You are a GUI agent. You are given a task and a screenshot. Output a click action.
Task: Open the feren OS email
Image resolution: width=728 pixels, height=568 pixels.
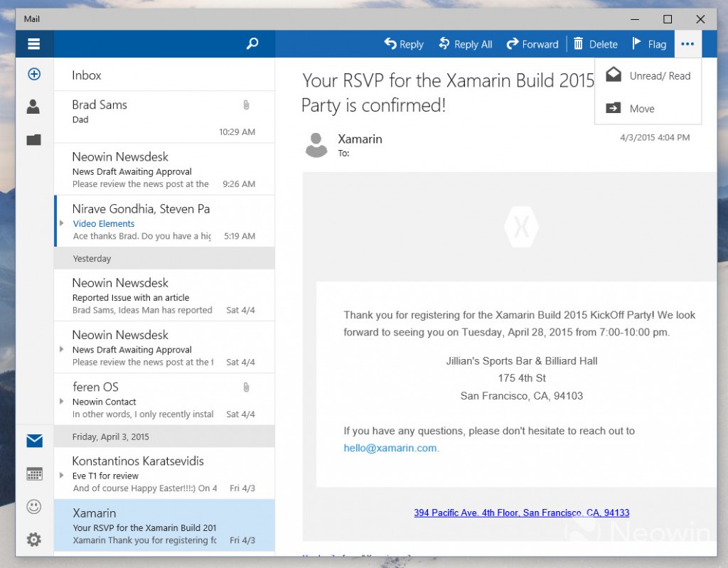[164, 400]
